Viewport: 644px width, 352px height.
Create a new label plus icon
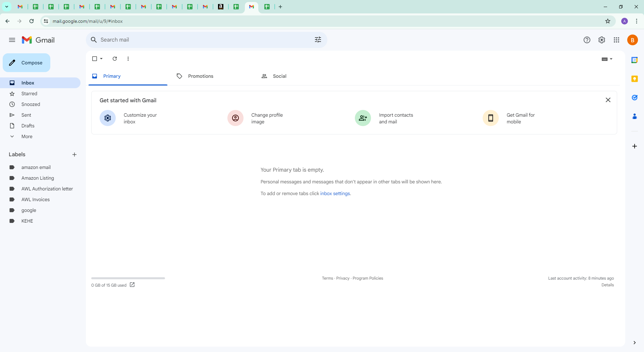74,155
